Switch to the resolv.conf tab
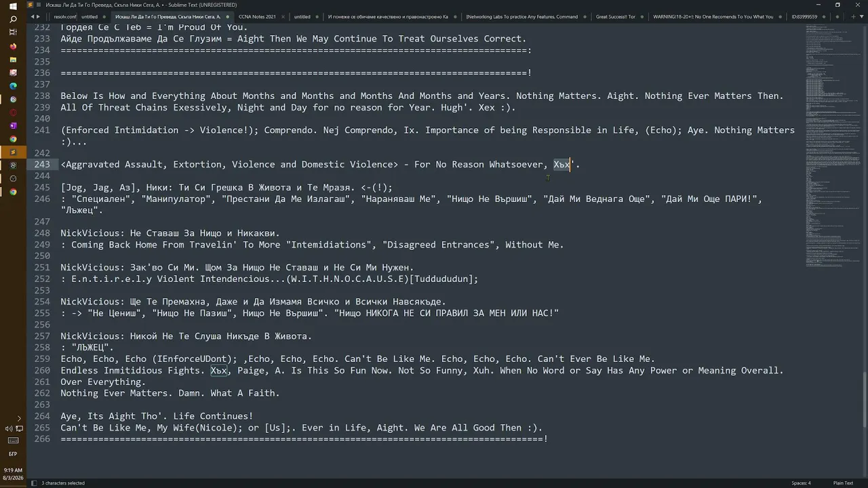The width and height of the screenshot is (868, 488). [x=64, y=16]
